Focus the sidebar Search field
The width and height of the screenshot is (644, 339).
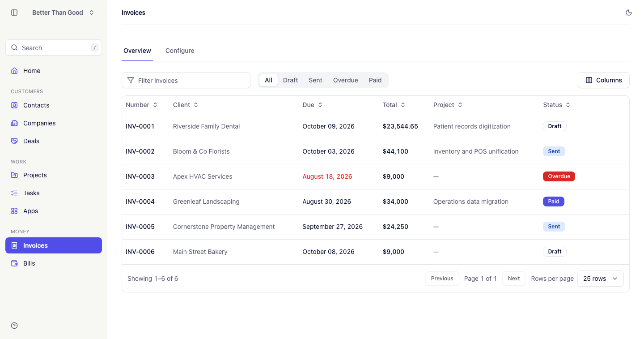tap(54, 47)
